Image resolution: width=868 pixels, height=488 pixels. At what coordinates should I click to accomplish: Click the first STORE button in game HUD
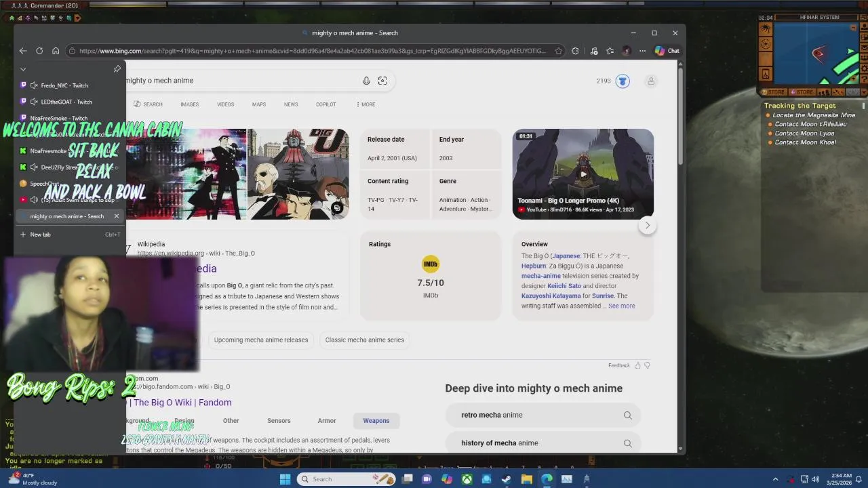772,92
